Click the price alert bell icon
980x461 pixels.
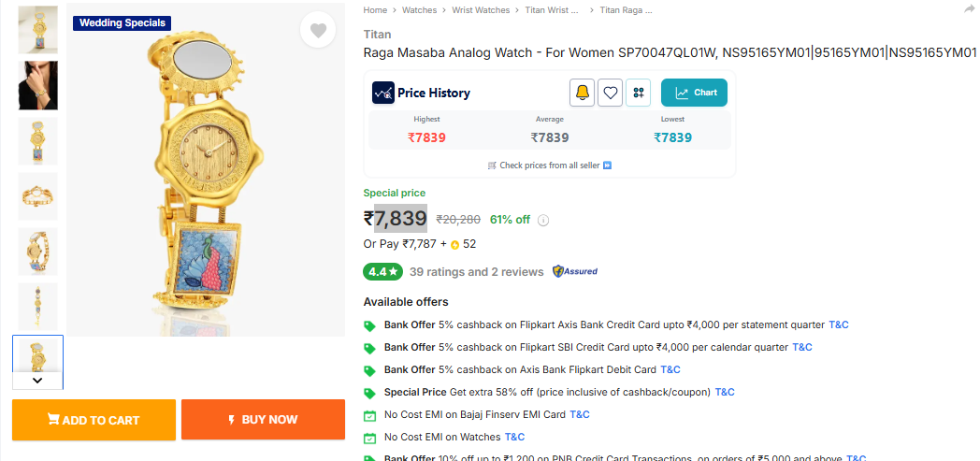pos(582,93)
